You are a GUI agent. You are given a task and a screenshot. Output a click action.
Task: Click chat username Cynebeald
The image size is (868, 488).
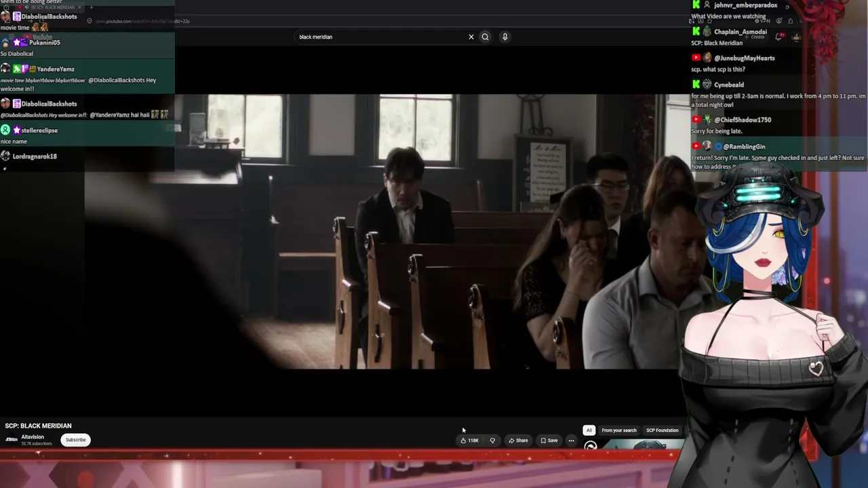tap(729, 85)
